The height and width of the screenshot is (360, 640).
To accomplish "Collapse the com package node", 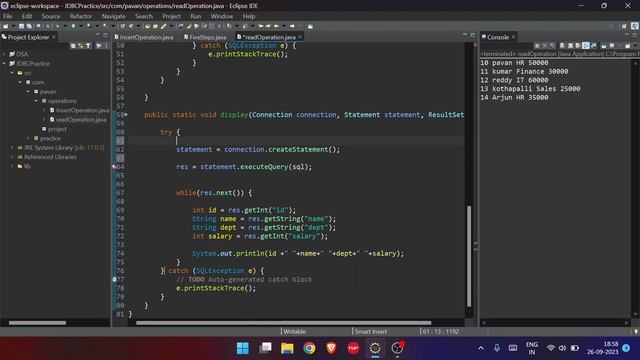I will (20, 82).
